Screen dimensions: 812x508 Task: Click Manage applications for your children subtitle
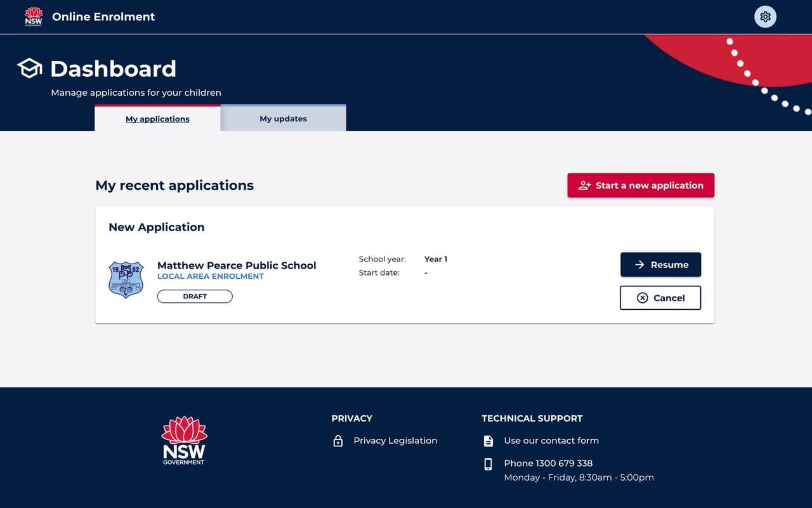136,93
